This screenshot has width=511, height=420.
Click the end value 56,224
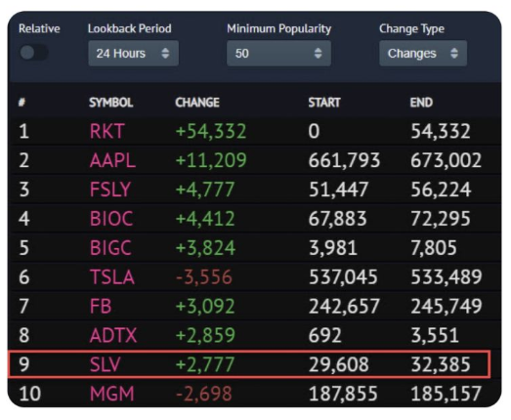(x=441, y=189)
